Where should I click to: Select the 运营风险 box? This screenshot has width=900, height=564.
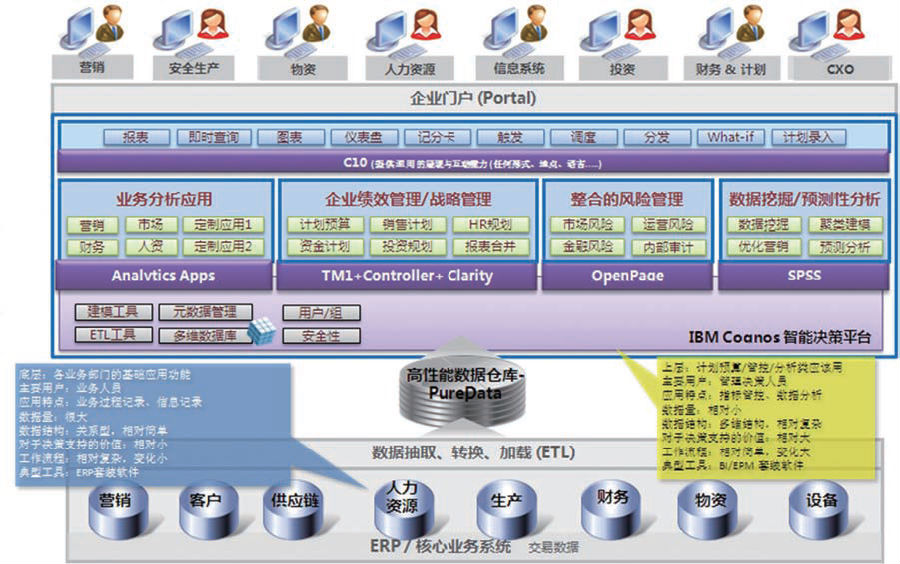[x=669, y=225]
